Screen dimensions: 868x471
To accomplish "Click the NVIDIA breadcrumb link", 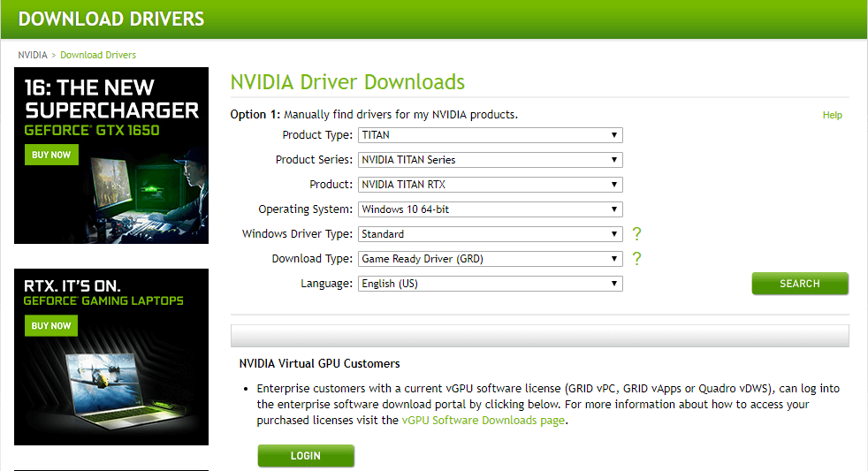I will point(33,55).
